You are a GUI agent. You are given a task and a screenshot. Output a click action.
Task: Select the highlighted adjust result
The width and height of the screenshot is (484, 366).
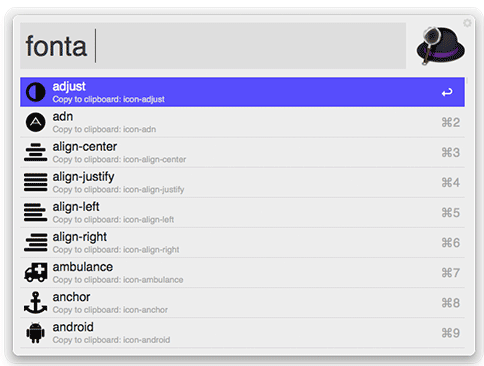pyautogui.click(x=242, y=92)
